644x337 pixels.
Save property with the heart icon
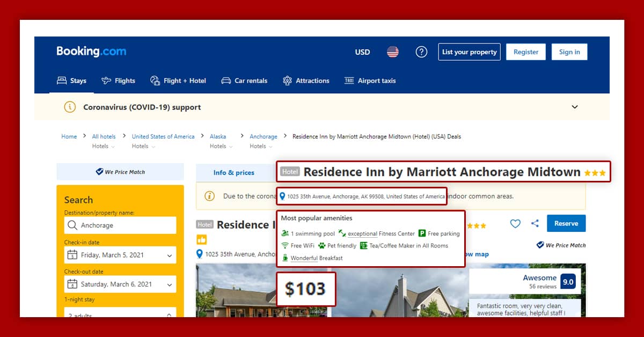pos(515,224)
